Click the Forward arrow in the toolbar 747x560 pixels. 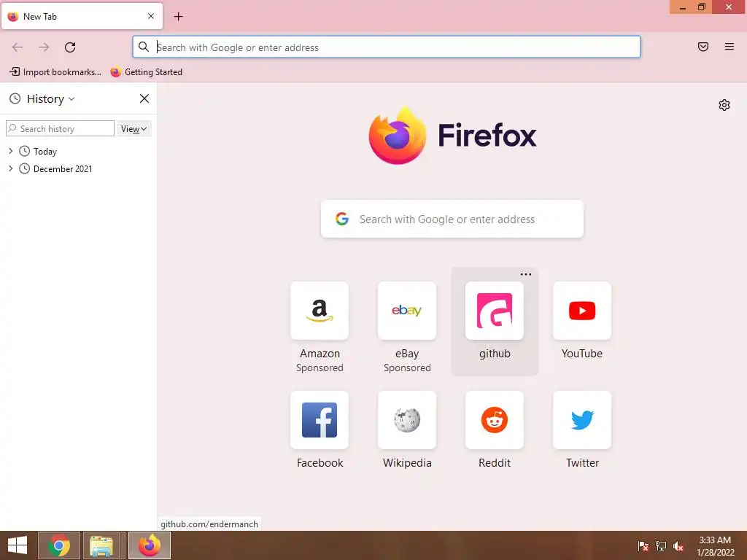pos(44,47)
